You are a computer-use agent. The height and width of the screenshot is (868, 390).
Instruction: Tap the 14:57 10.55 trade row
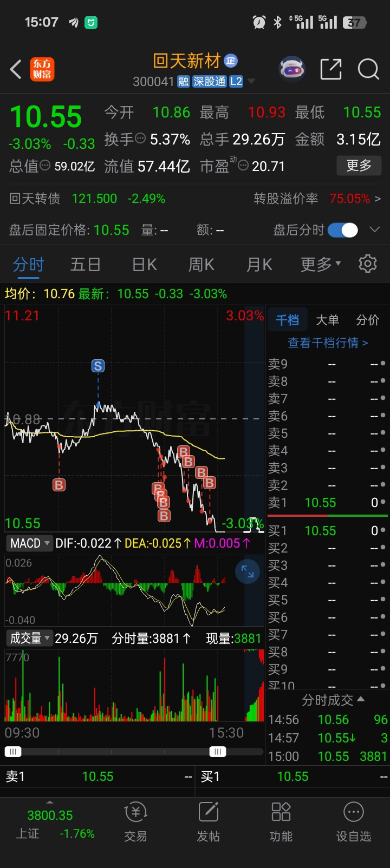(x=327, y=738)
